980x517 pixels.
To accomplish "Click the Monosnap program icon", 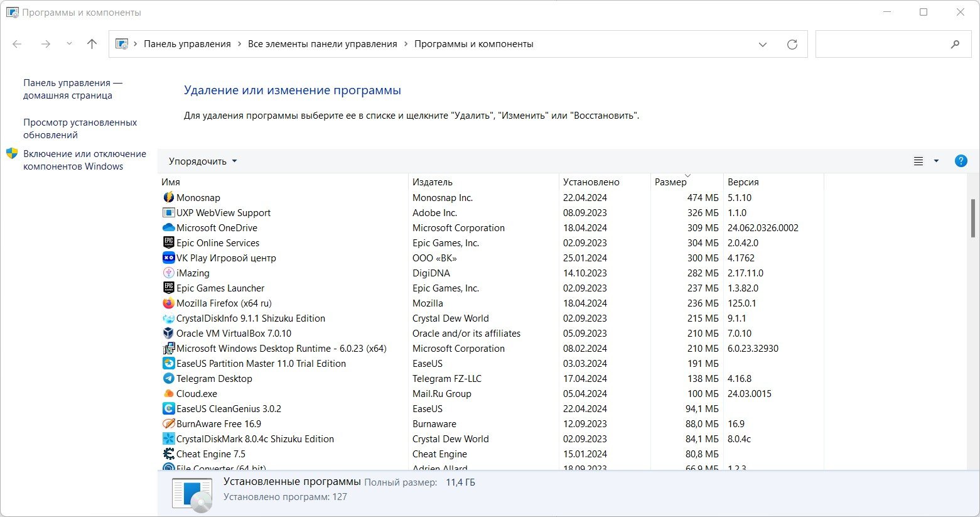I will [x=168, y=197].
